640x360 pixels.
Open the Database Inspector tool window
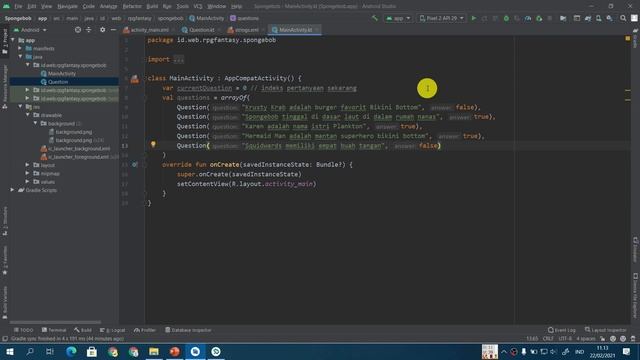click(188, 330)
